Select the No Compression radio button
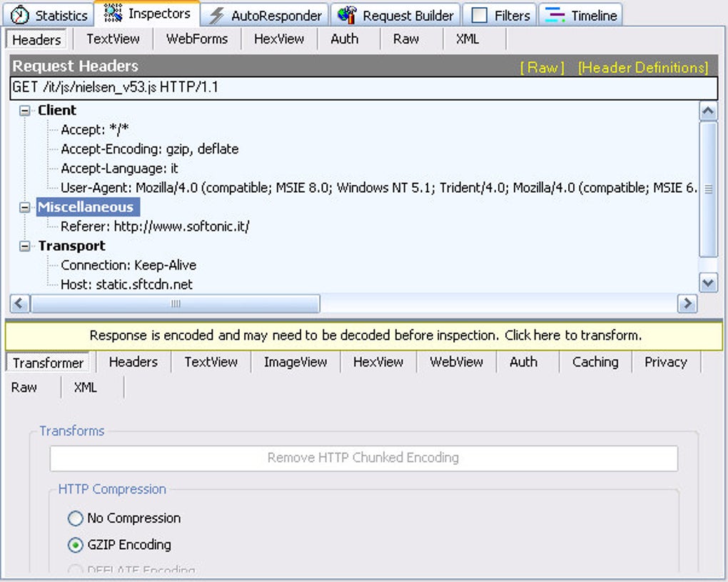Screen dimensions: 728x582 coord(75,518)
